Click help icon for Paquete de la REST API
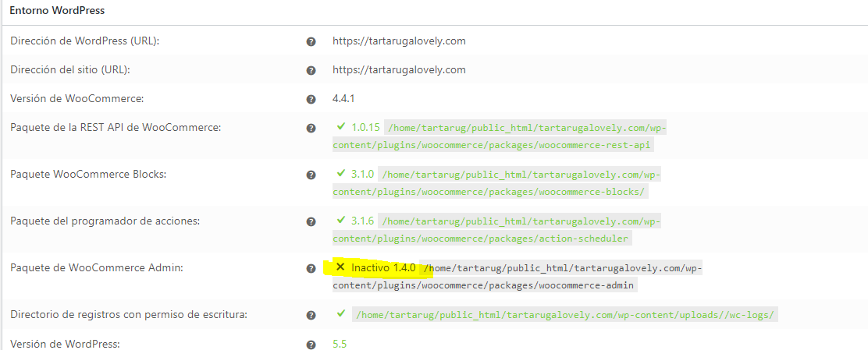 pos(311,129)
